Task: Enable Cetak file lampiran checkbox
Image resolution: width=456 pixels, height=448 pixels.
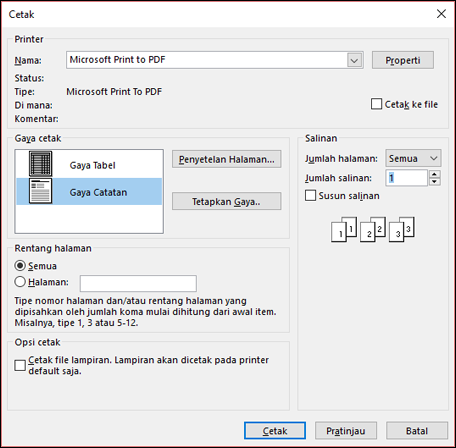Action: coord(20,365)
